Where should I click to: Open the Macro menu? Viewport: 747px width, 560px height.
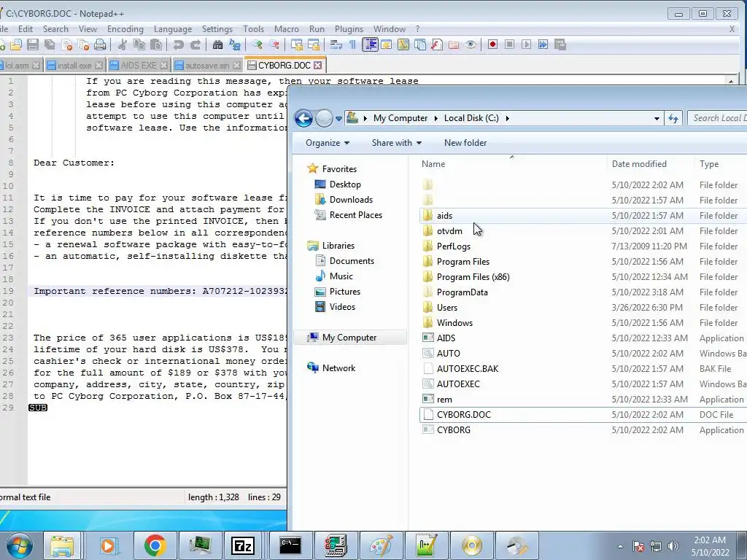(286, 29)
